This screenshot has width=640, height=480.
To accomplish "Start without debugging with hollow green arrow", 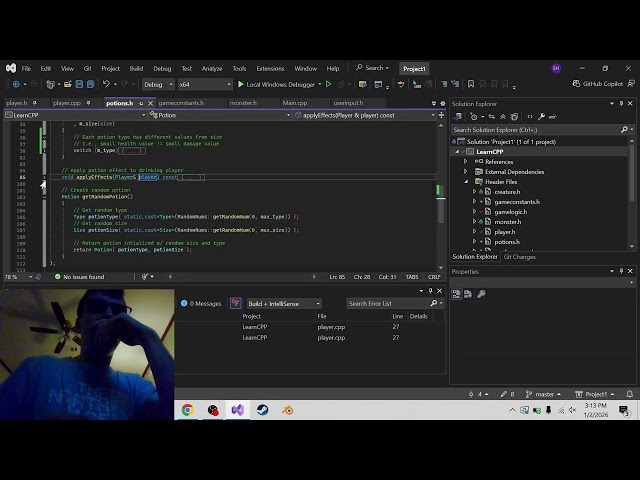I will coord(329,84).
